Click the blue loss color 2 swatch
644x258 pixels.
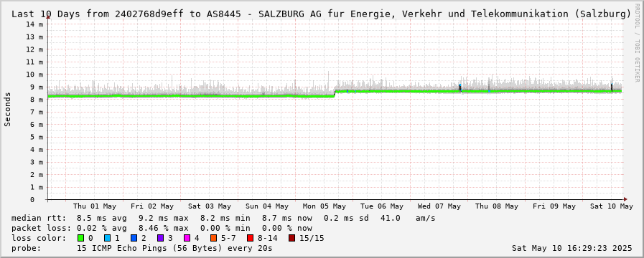[x=134, y=238]
